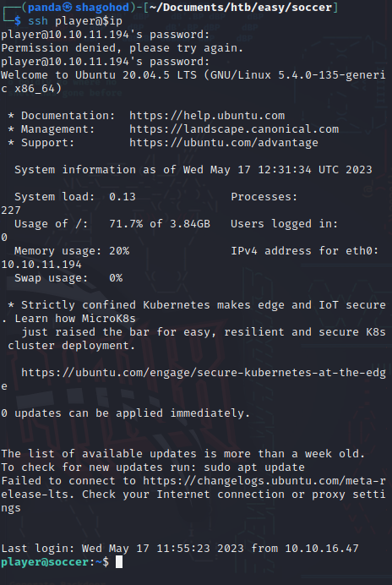Click the Permission denied message line
The height and width of the screenshot is (585, 392).
(122, 47)
